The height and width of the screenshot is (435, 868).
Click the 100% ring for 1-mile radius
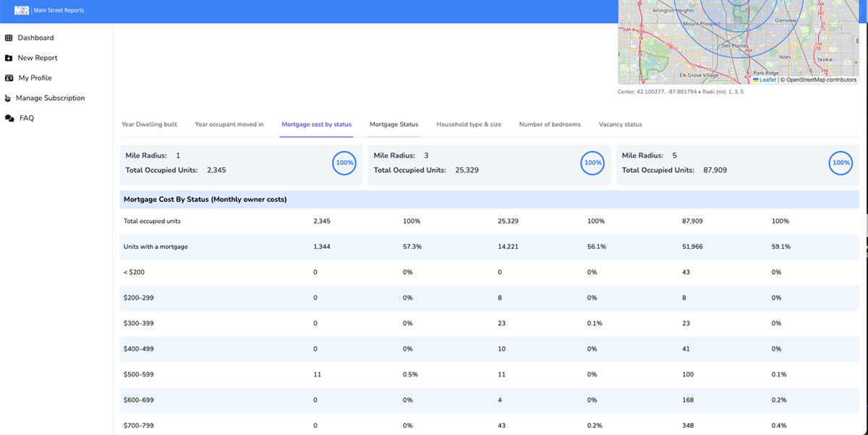point(344,164)
